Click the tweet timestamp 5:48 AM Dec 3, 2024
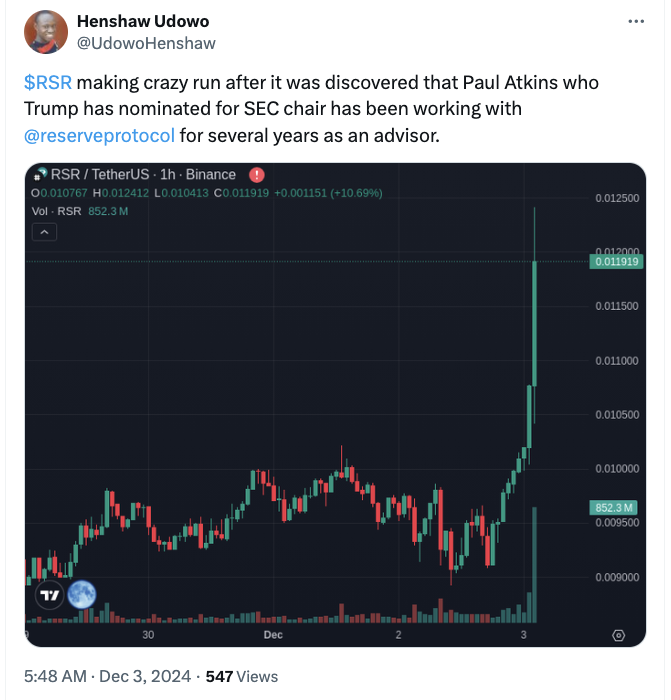The height and width of the screenshot is (700, 671). point(107,676)
